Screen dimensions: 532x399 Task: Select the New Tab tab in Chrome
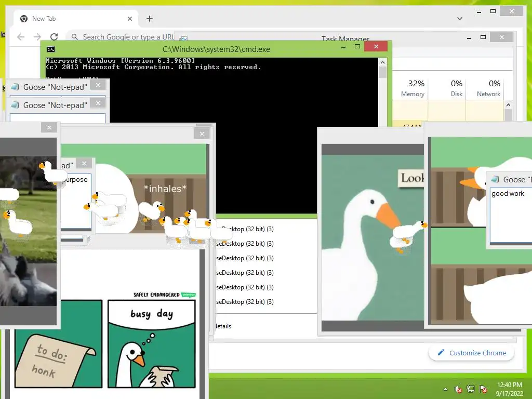point(75,19)
